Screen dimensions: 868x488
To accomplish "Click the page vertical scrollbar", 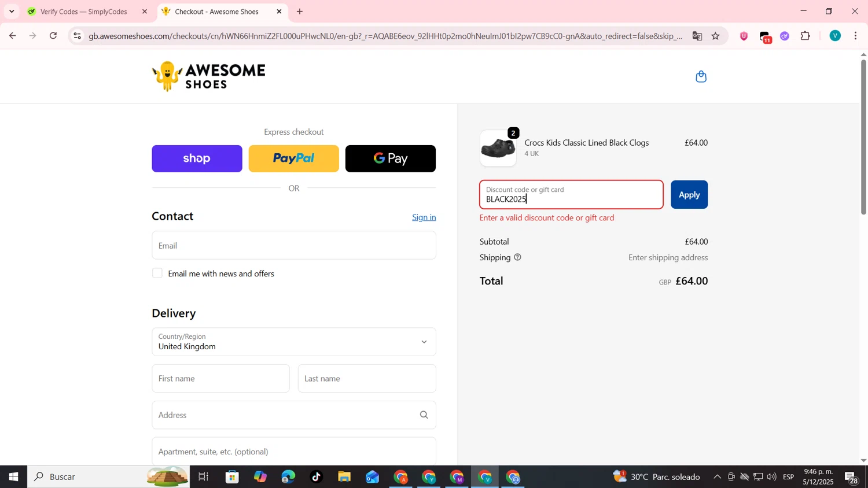I will 863,137.
